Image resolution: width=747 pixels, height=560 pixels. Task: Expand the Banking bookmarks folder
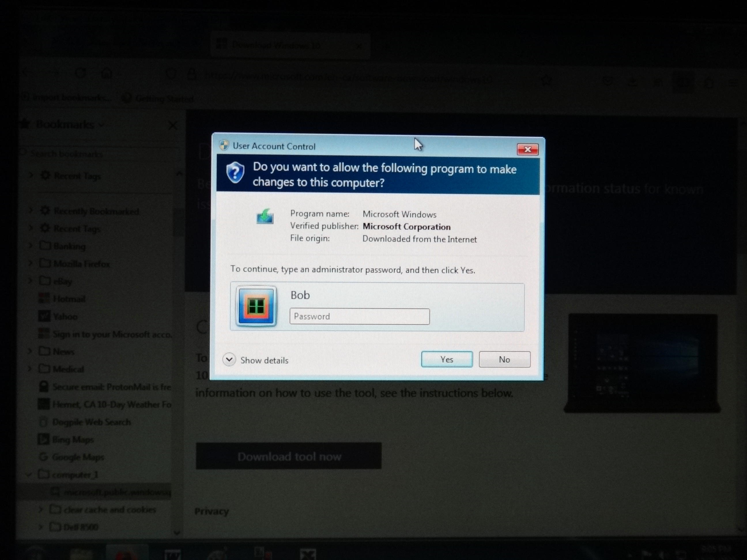(x=31, y=246)
